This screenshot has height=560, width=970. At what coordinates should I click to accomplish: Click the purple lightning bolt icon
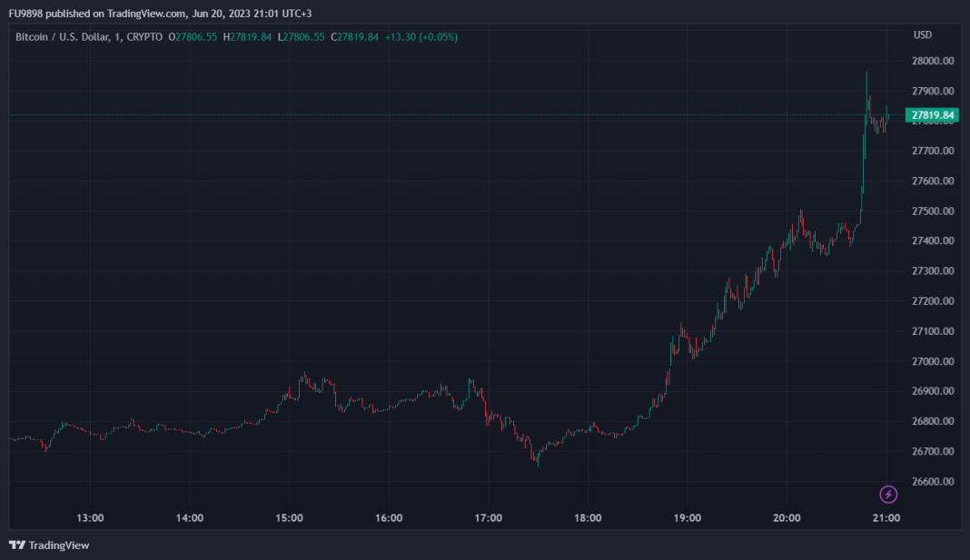point(889,494)
